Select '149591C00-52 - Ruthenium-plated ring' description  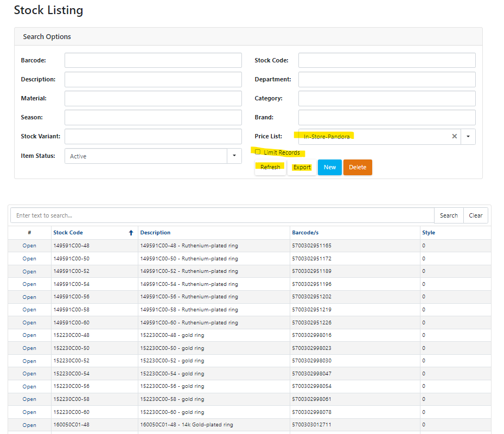coord(189,271)
